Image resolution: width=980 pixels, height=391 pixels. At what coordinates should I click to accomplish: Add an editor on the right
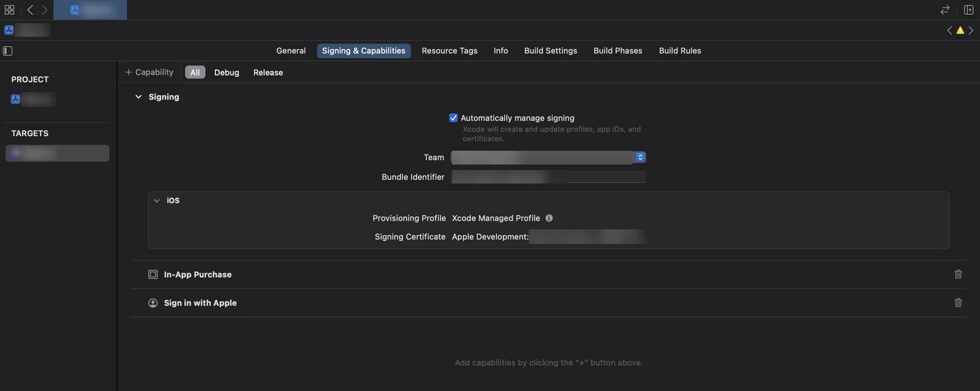click(x=968, y=10)
